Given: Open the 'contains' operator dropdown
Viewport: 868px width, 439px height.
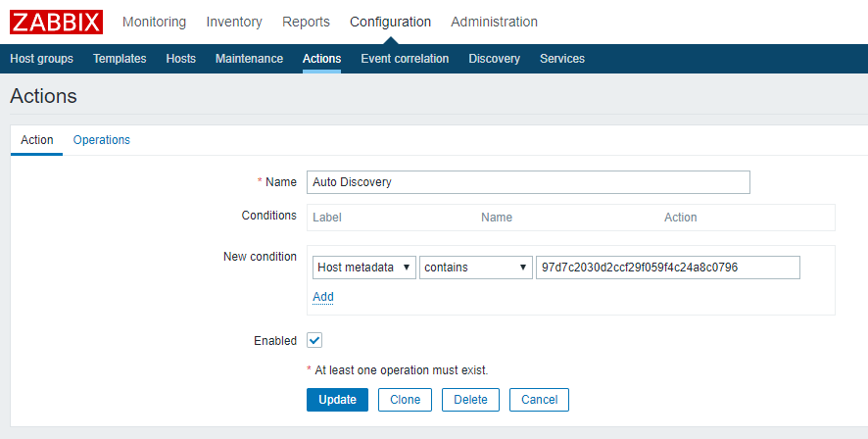Looking at the screenshot, I should click(475, 268).
